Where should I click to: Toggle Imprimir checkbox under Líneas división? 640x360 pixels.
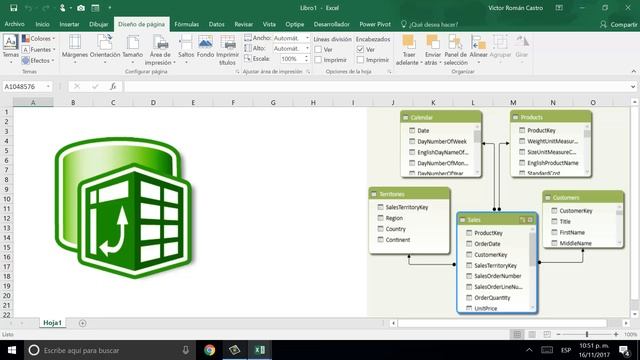pos(318,60)
